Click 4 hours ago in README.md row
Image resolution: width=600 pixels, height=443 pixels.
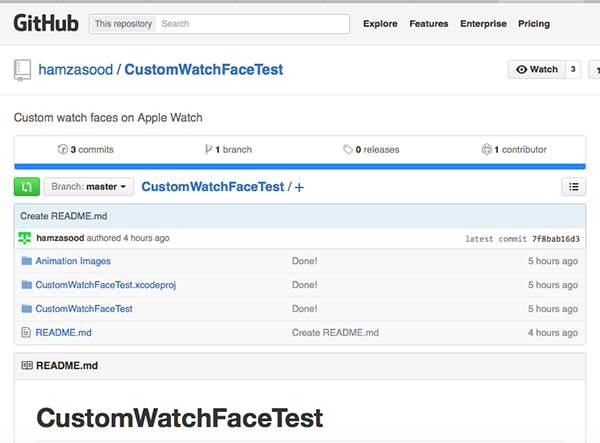click(x=553, y=333)
